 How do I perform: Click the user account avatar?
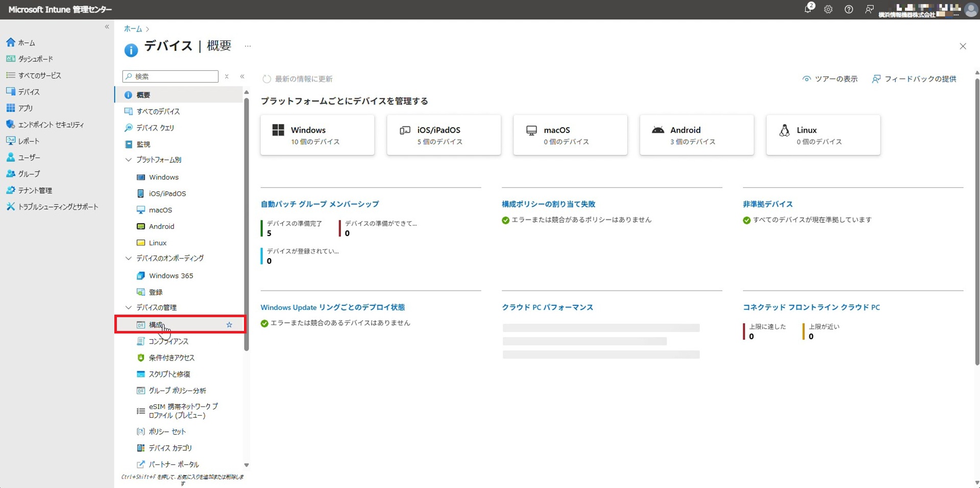(x=971, y=10)
